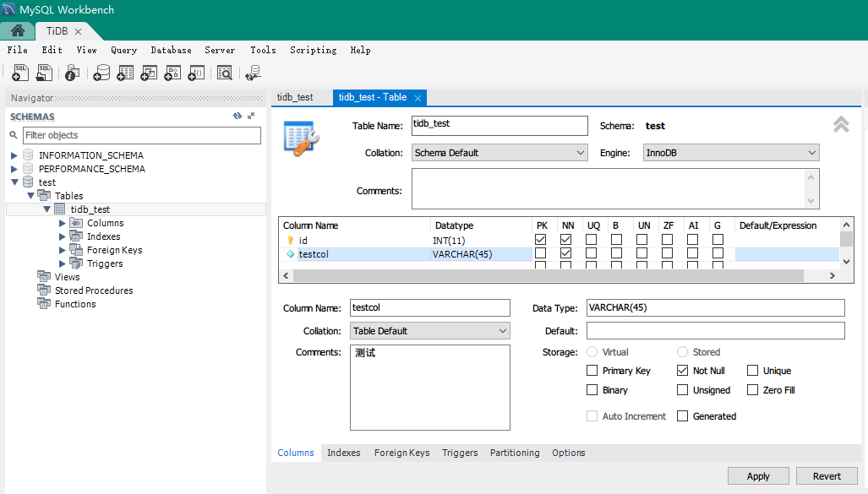Enable the Generated checkbox
The width and height of the screenshot is (868, 494).
click(x=683, y=416)
